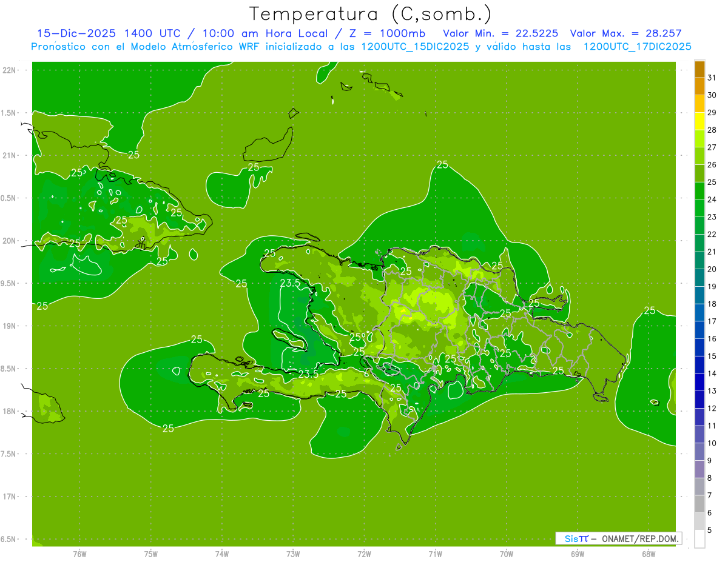Select 'Valor Max. = 28.257' text
This screenshot has width=728, height=562.
pyautogui.click(x=625, y=33)
